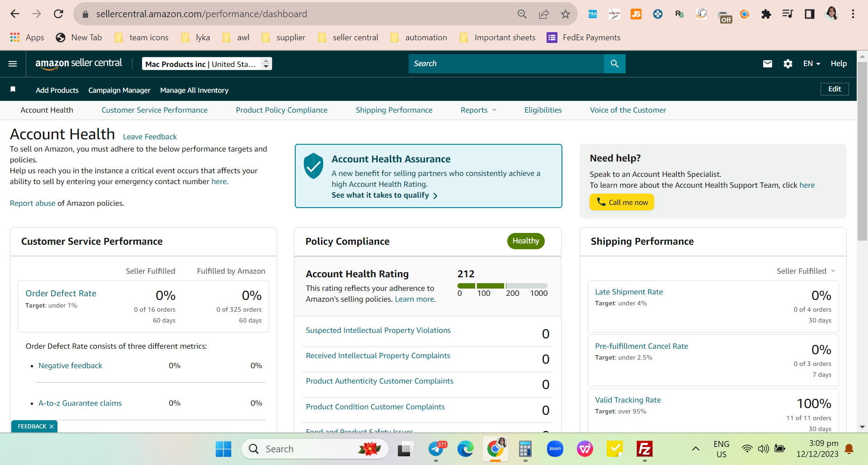Open the Order Defect Rate link
This screenshot has width=868, height=465.
(61, 293)
